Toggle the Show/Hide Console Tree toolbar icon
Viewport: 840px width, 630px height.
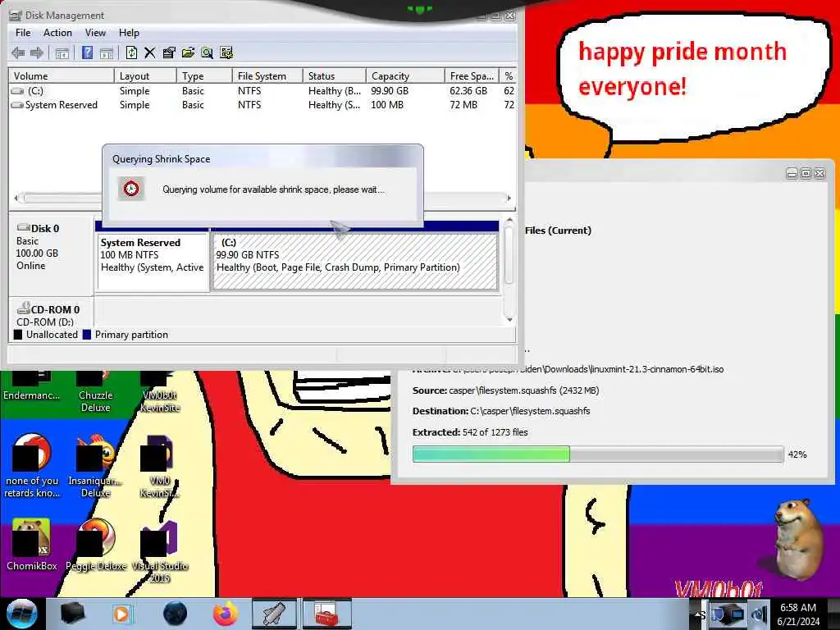[x=62, y=52]
